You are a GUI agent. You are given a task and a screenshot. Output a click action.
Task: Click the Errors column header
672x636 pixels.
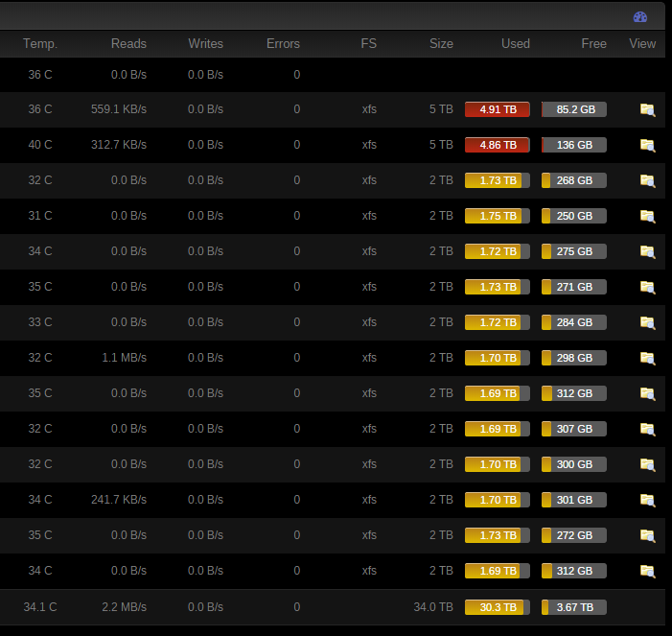283,44
